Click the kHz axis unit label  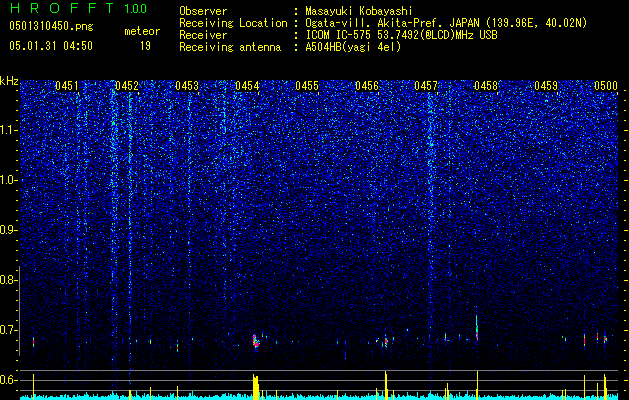point(9,81)
